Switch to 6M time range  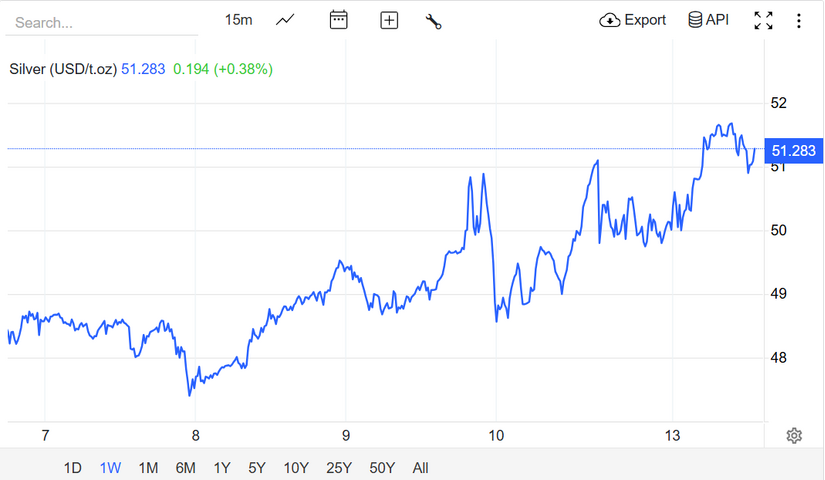point(185,467)
